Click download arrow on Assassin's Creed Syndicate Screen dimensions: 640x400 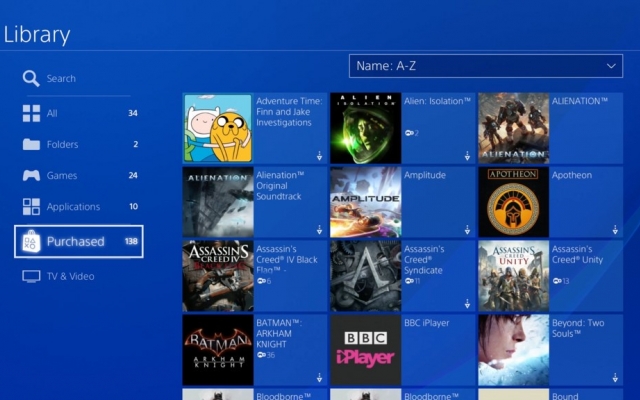click(467, 304)
